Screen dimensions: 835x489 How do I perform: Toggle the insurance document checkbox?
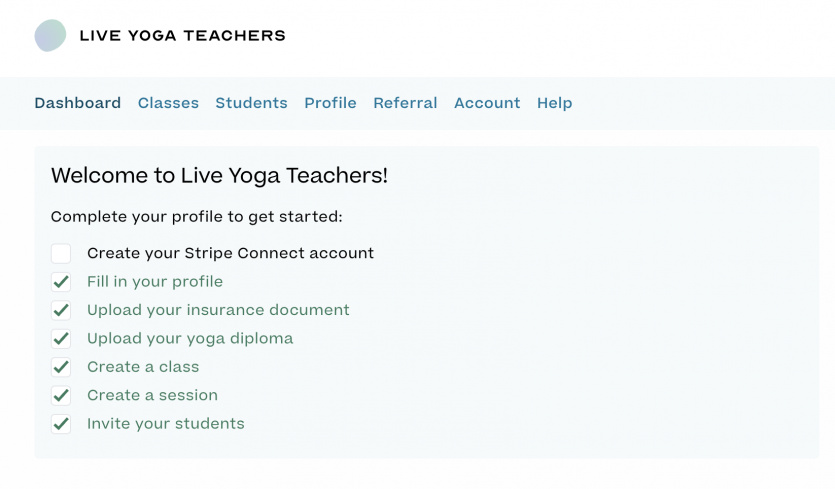coord(61,310)
